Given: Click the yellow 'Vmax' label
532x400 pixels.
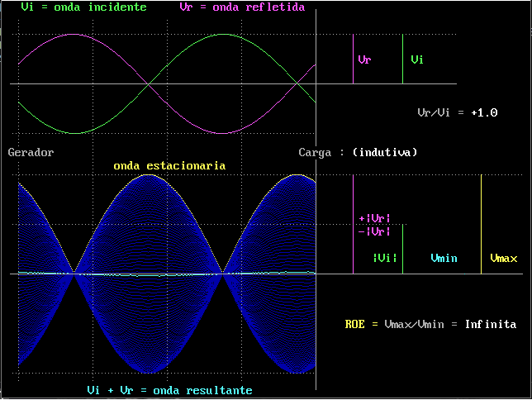Looking at the screenshot, I should tap(504, 258).
